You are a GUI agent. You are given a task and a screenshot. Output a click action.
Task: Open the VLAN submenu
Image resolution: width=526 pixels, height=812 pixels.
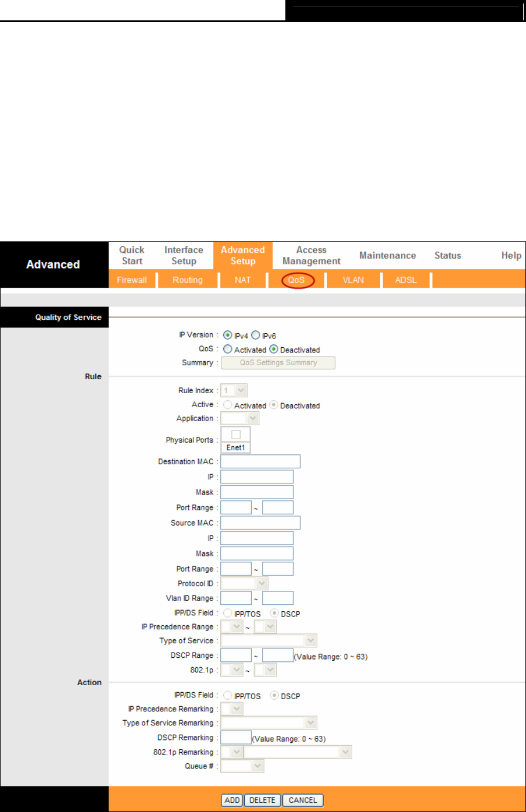click(x=353, y=280)
